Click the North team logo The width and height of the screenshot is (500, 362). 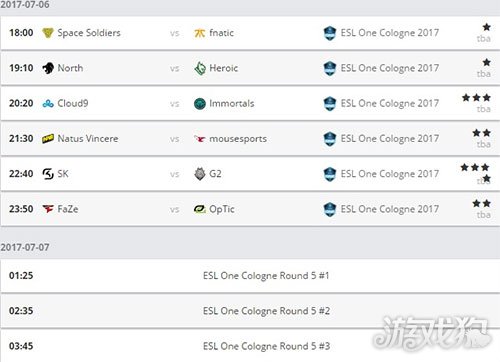click(48, 68)
